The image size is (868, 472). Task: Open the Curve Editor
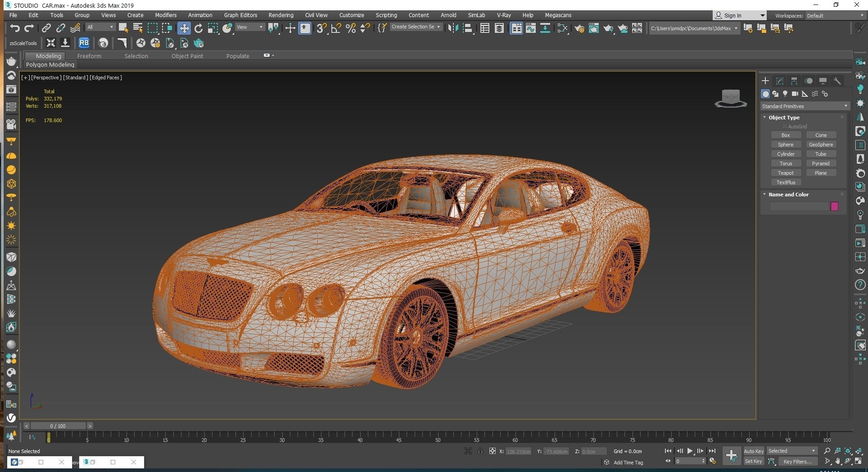click(x=531, y=28)
